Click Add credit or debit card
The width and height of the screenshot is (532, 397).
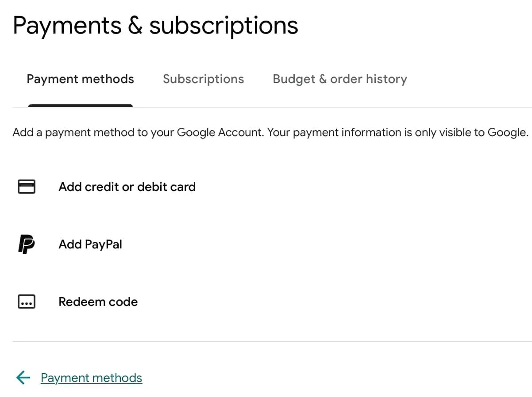[127, 187]
